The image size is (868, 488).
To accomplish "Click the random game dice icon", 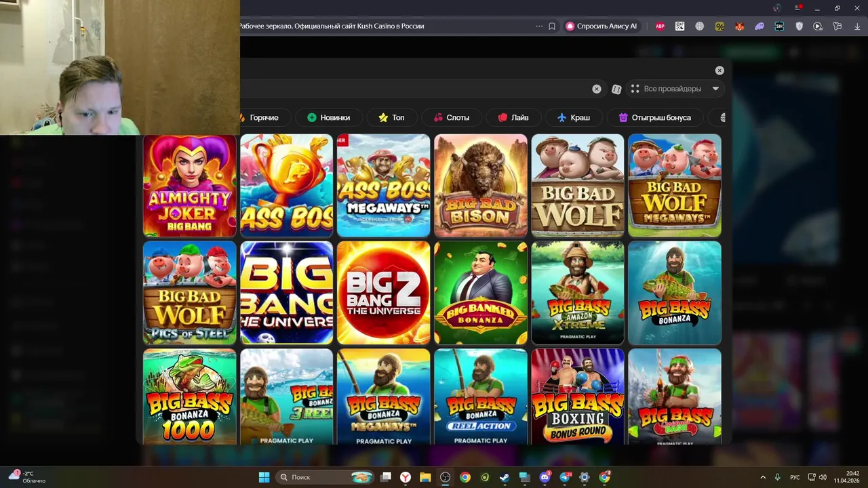I will click(616, 89).
